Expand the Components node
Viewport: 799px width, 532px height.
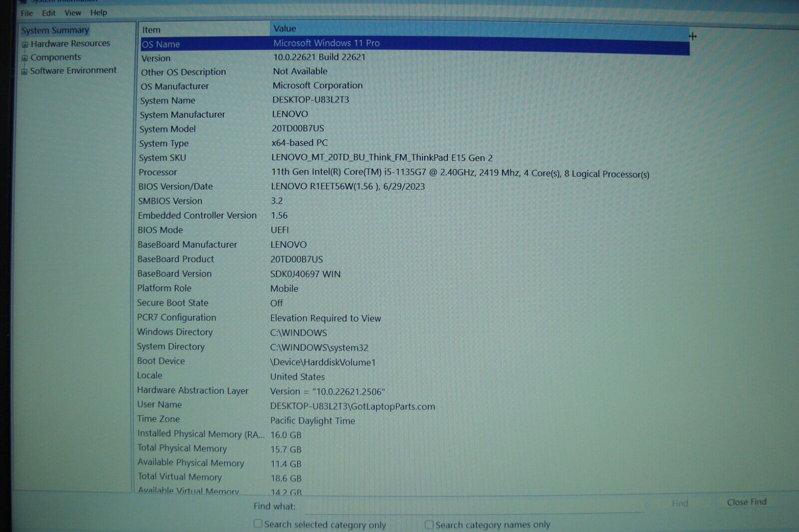(x=24, y=58)
